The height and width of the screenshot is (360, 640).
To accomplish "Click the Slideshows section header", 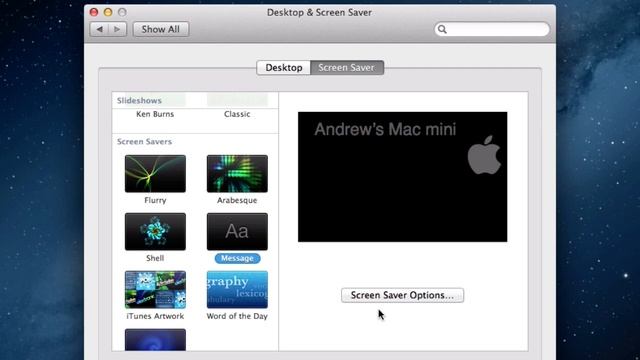I will (139, 100).
